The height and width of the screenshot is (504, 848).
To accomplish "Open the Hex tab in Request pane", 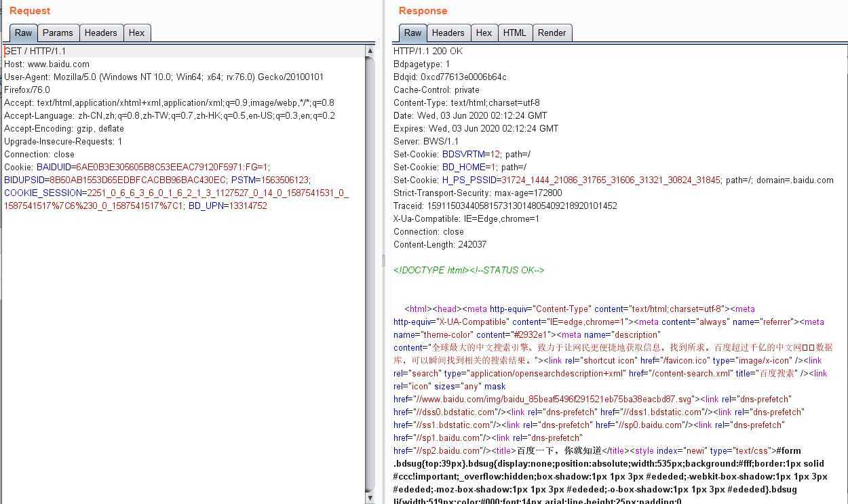I will 137,33.
